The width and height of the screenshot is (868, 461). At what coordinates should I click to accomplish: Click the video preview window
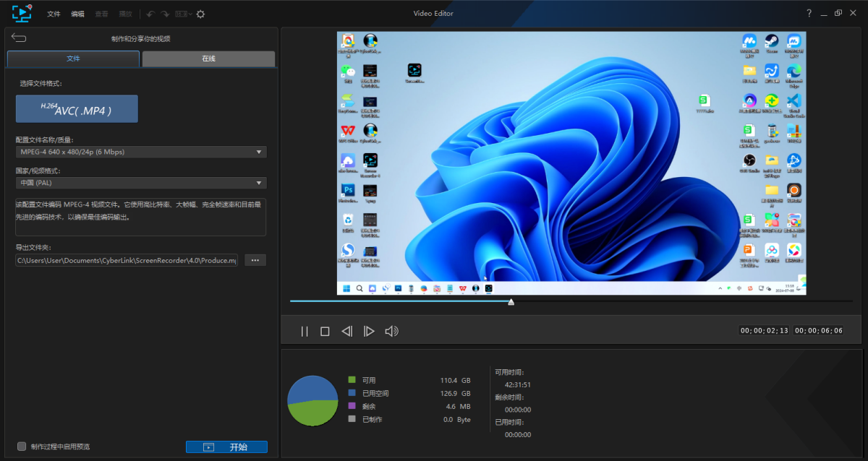(571, 163)
